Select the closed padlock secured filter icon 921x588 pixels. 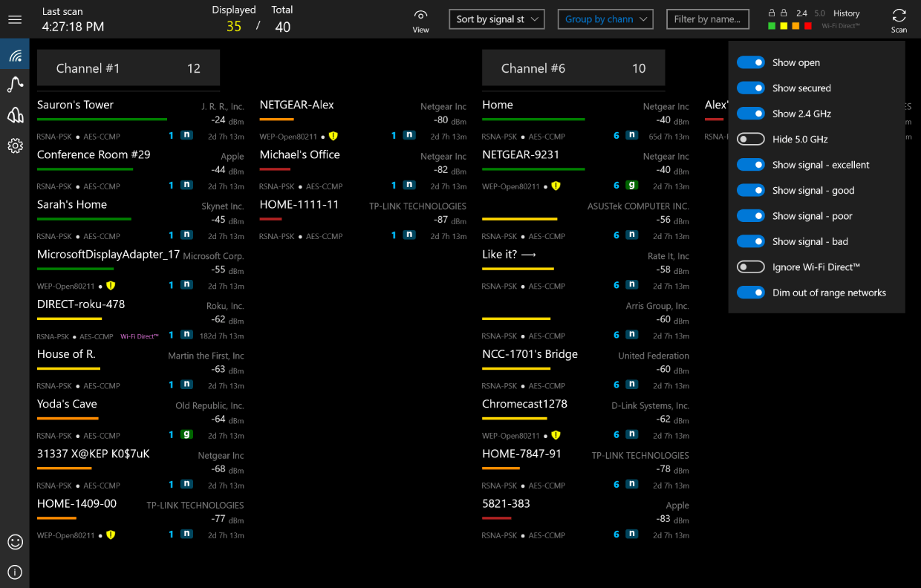click(x=782, y=13)
